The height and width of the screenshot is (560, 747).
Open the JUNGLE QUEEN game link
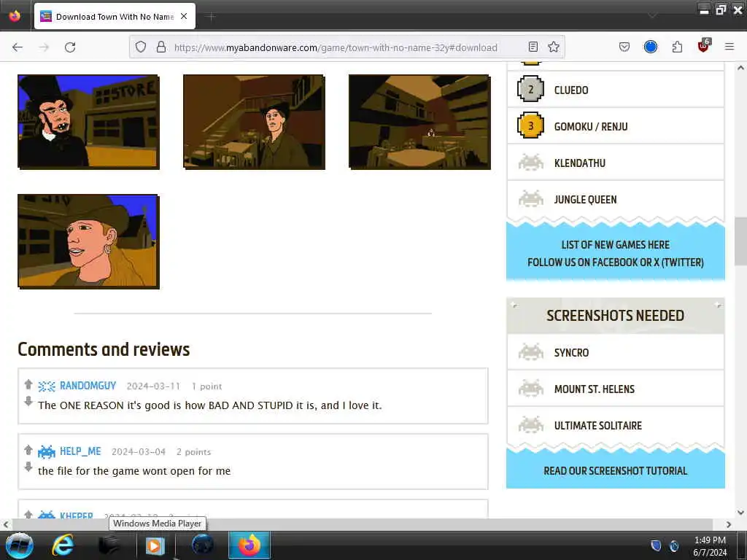(585, 200)
